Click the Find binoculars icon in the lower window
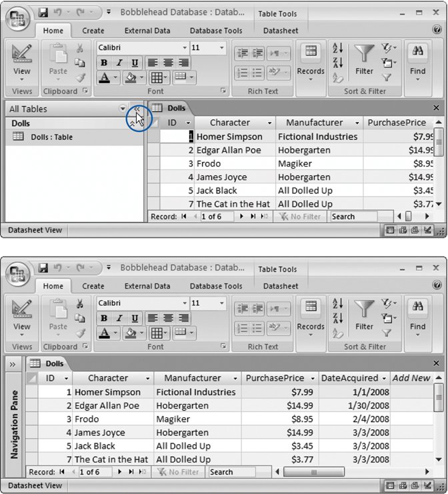The height and width of the screenshot is (494, 448). tap(418, 310)
